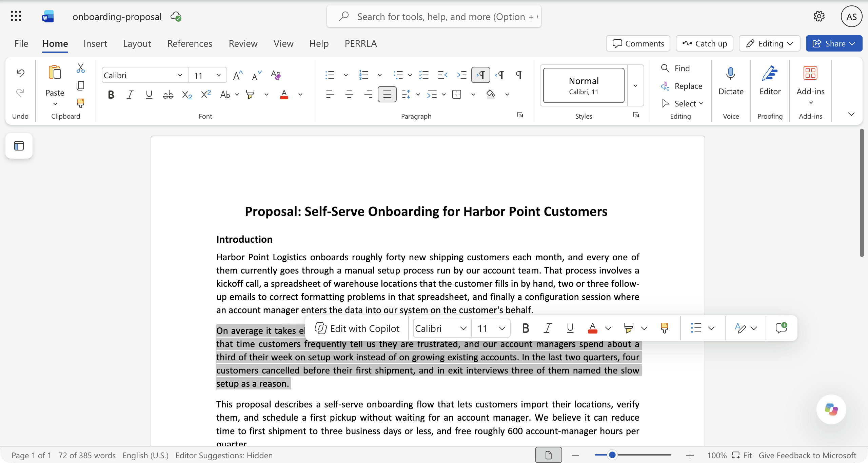Expand the Select dropdown in Editing group
This screenshot has height=463, width=868.
click(x=682, y=103)
